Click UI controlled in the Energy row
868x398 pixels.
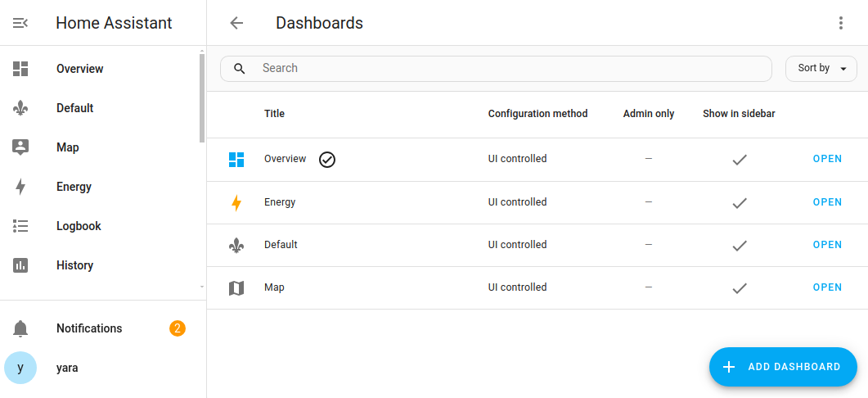518,202
